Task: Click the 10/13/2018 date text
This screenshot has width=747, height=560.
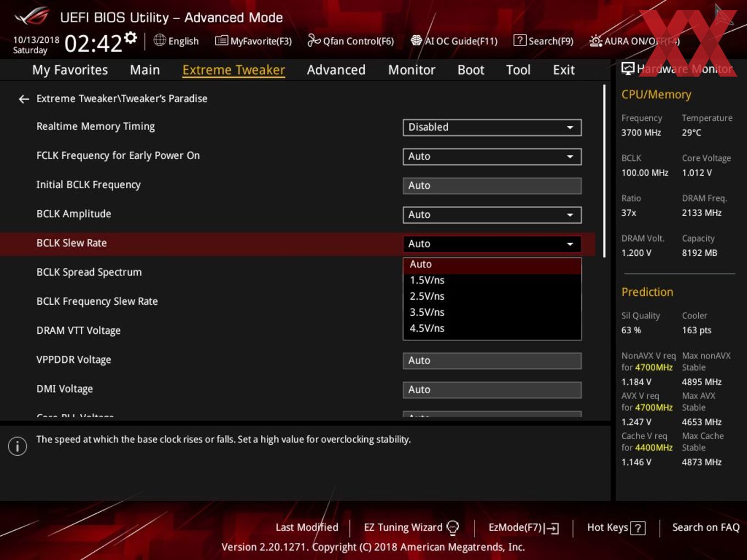Action: (36, 40)
